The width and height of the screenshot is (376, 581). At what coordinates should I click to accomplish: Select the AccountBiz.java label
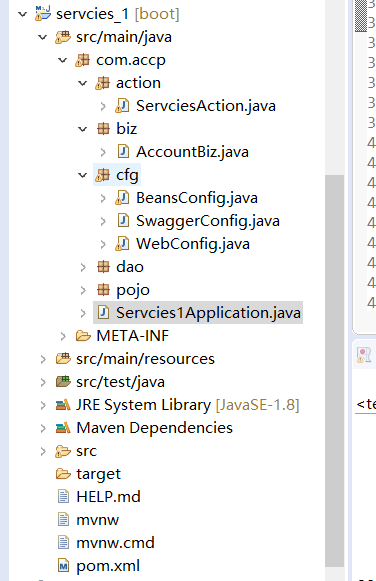click(192, 152)
